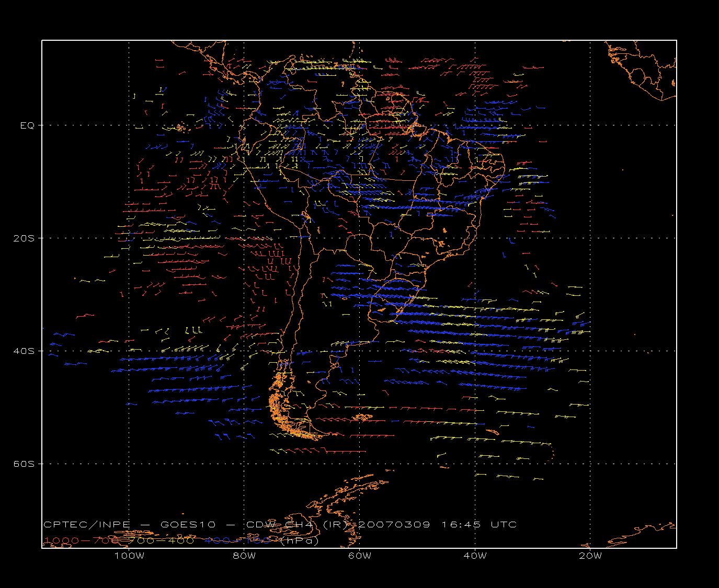Click the '40W' longitude label

475,556
